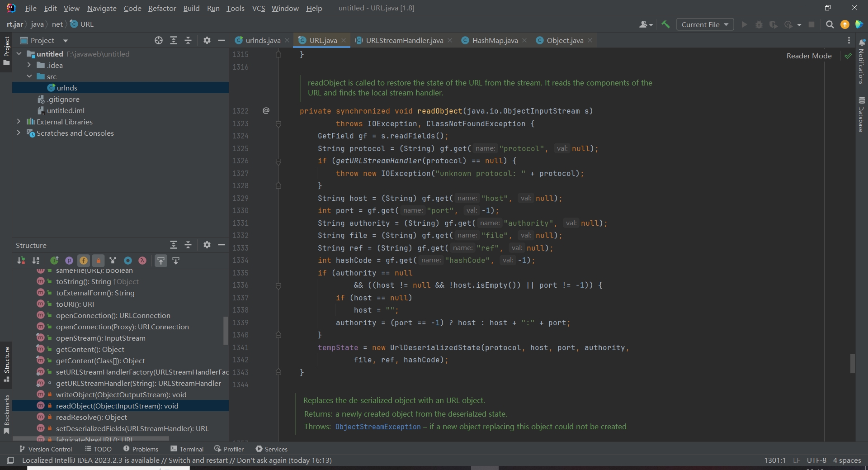Click the Terminal tool window button
Viewport: 868px width, 470px height.
187,449
